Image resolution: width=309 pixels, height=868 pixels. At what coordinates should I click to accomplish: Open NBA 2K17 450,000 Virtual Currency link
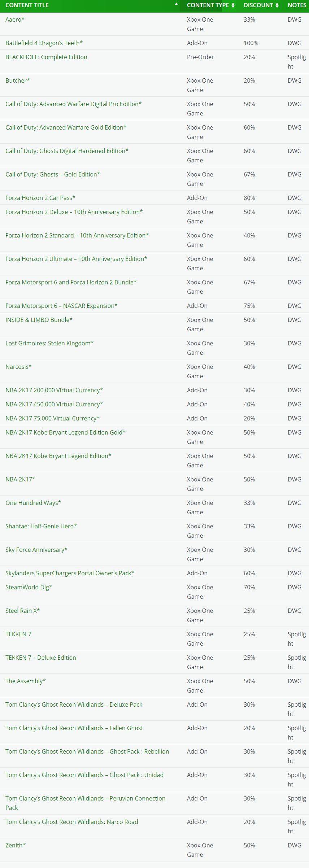[54, 404]
